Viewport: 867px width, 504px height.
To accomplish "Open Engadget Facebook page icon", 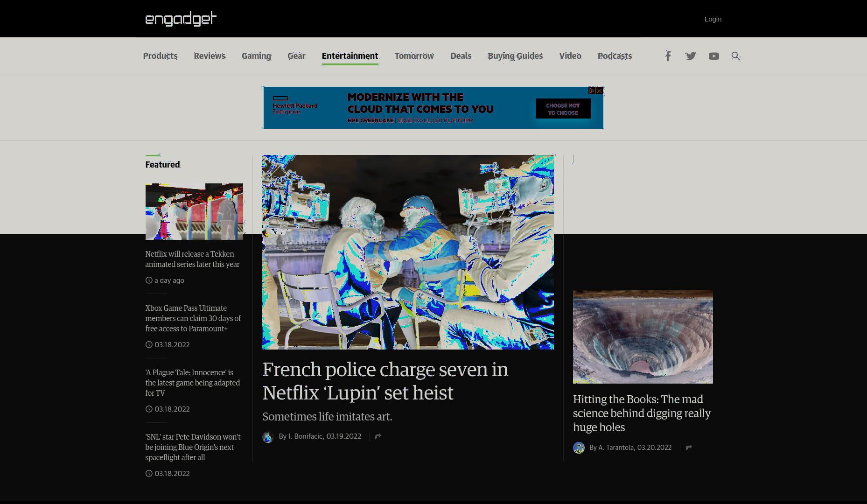I will (668, 56).
